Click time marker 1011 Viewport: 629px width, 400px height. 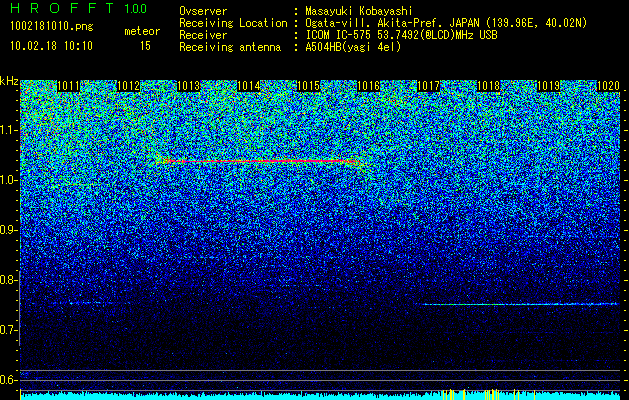click(x=68, y=86)
